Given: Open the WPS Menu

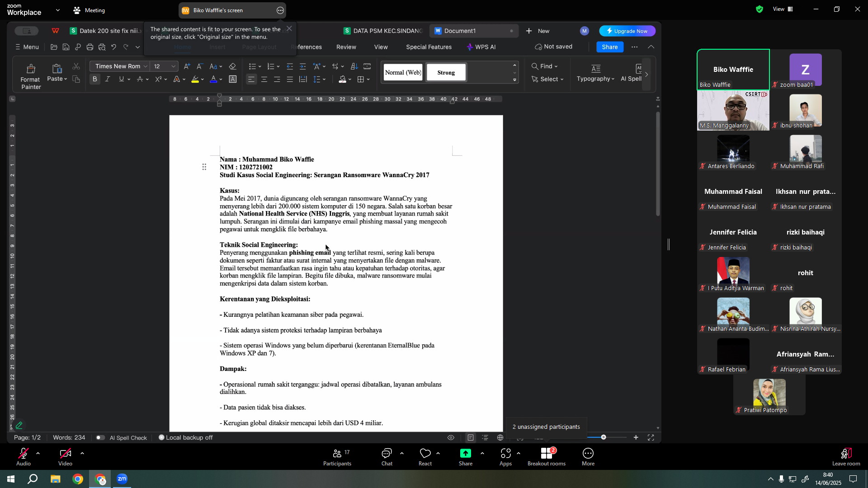Looking at the screenshot, I should click(27, 47).
